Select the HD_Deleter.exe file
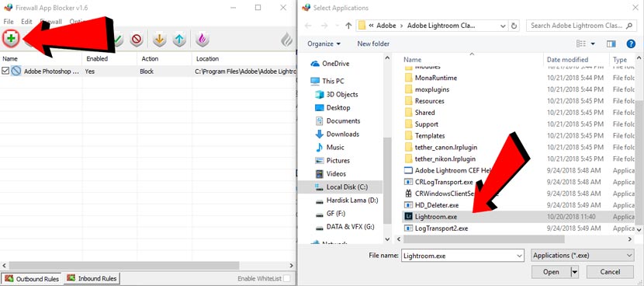644x286 pixels. (437, 205)
